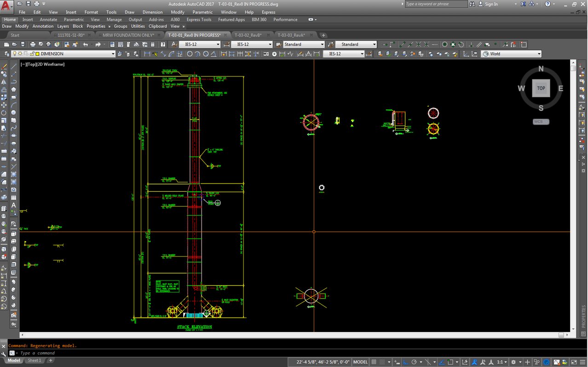This screenshot has height=367, width=588.
Task: Click the TOP face of ViewCube
Action: tap(541, 88)
